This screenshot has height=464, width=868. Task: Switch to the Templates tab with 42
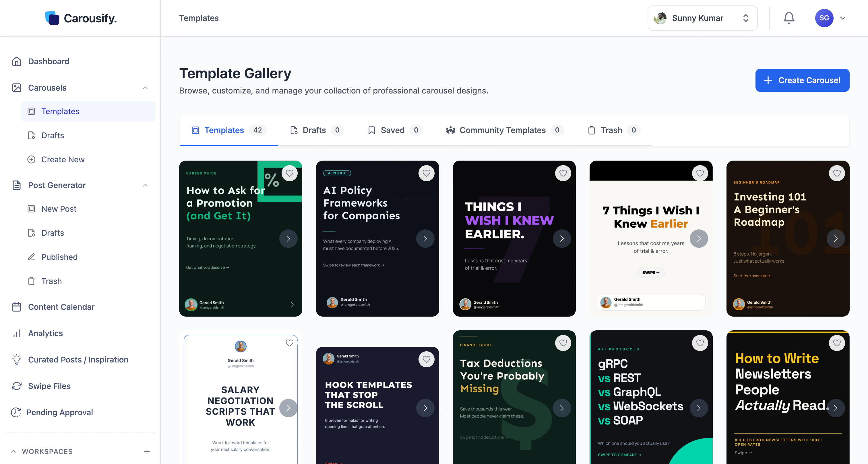point(229,130)
